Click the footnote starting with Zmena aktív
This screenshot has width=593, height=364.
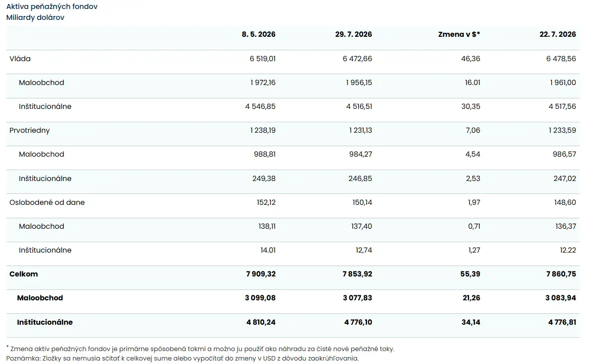click(200, 349)
